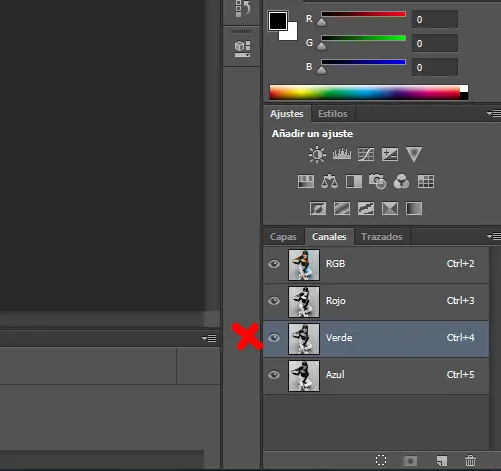501x471 pixels.
Task: Delete current channel with trash icon
Action: pyautogui.click(x=470, y=460)
